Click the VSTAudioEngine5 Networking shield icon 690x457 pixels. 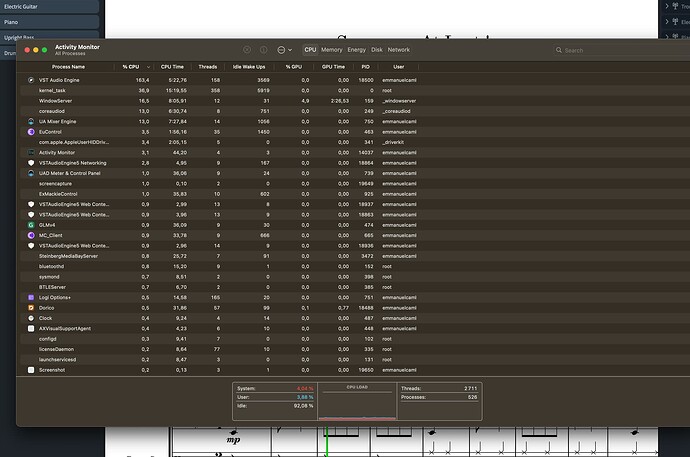pyautogui.click(x=31, y=163)
